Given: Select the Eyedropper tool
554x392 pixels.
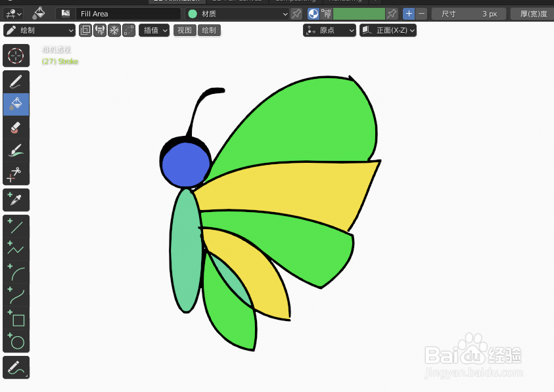Looking at the screenshot, I should (x=16, y=200).
